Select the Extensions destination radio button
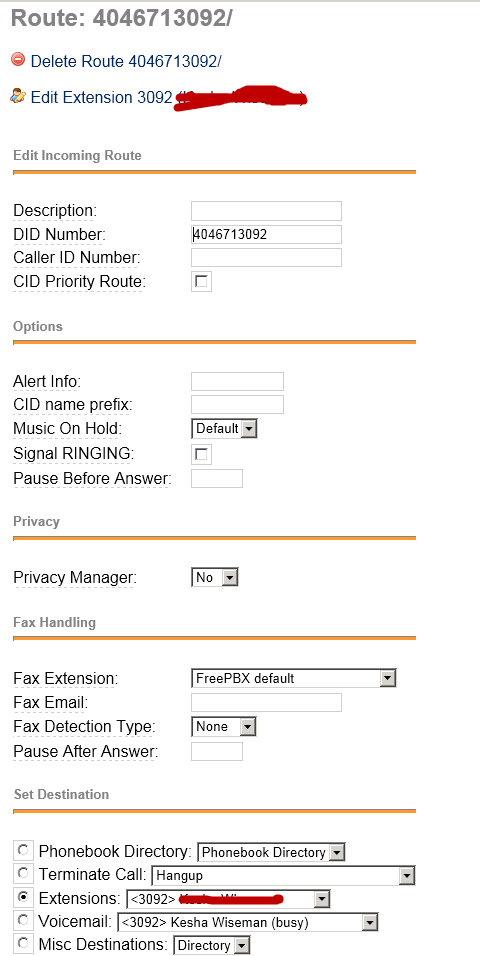 (23, 897)
